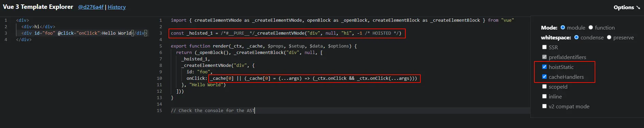The width and height of the screenshot is (644, 128).
Task: Turn on the inline checkbox
Action: click(x=544, y=96)
